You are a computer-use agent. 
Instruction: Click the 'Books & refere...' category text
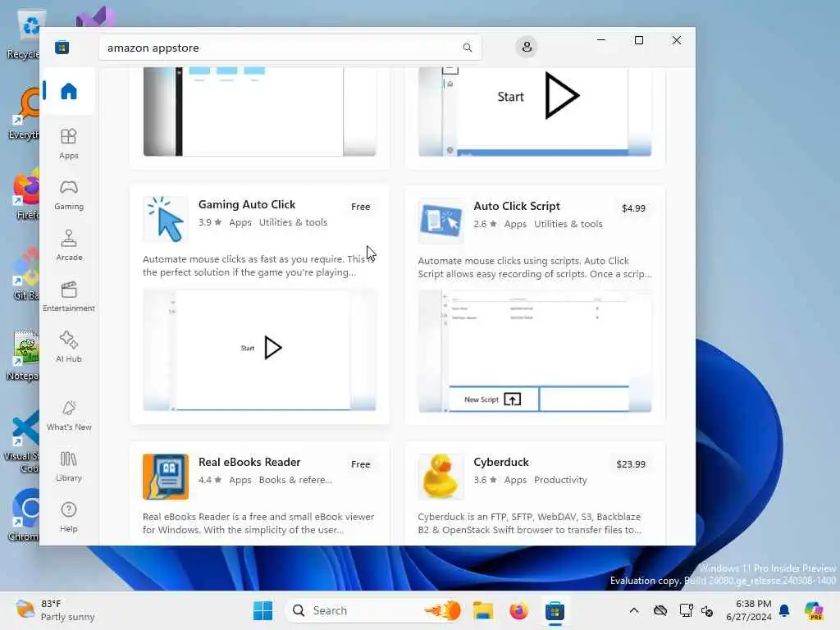click(295, 480)
